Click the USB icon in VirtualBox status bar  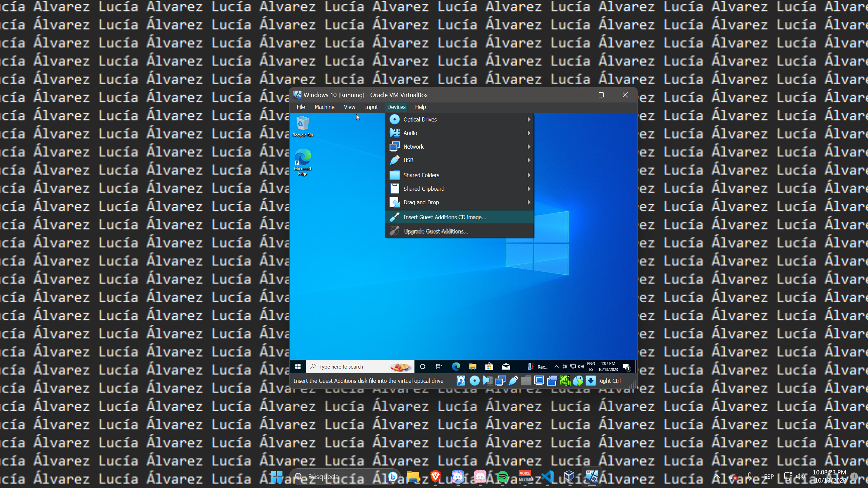pyautogui.click(x=513, y=381)
